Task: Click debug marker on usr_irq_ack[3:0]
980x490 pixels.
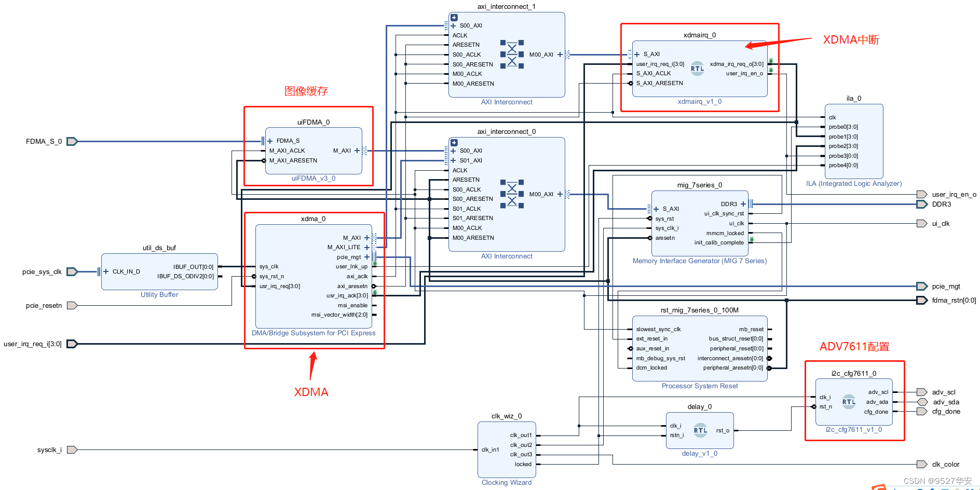Action: 375,292
